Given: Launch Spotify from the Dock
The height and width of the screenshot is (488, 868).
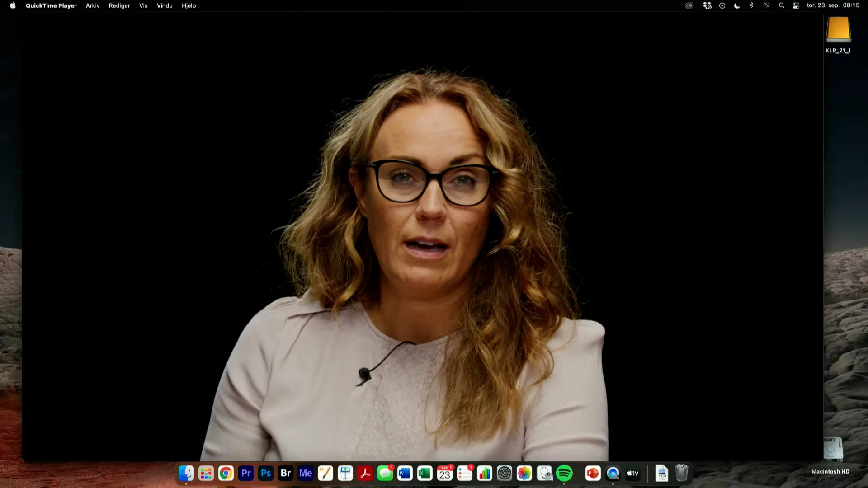Looking at the screenshot, I should tap(564, 473).
